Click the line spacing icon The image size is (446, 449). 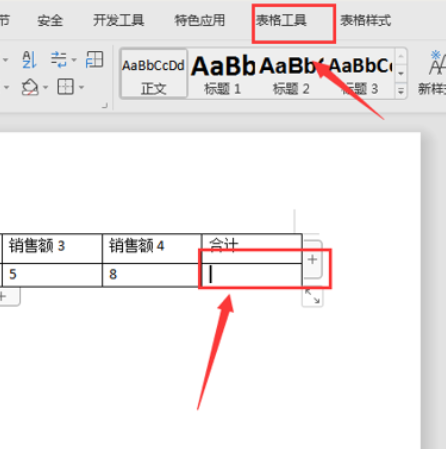point(59,60)
